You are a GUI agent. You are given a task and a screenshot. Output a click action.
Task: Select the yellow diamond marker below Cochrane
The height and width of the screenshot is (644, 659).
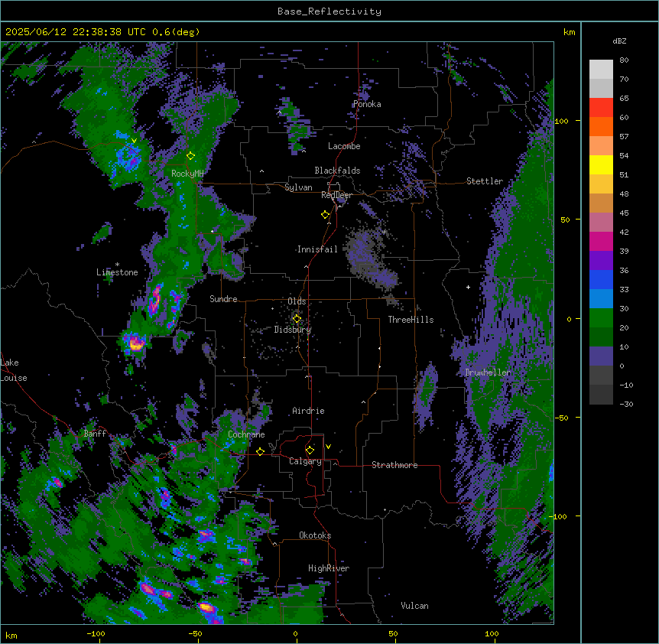(260, 451)
